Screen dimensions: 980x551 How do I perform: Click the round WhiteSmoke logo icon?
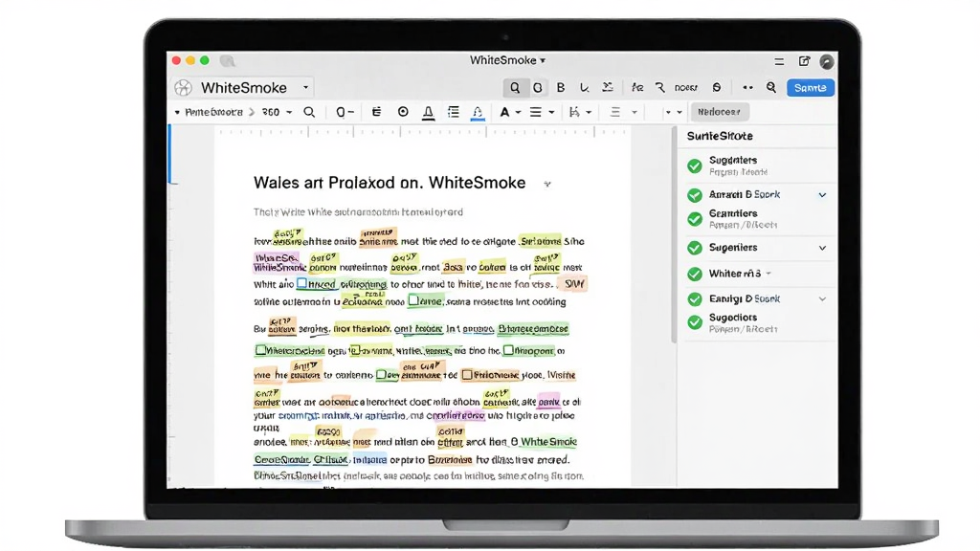(x=183, y=87)
